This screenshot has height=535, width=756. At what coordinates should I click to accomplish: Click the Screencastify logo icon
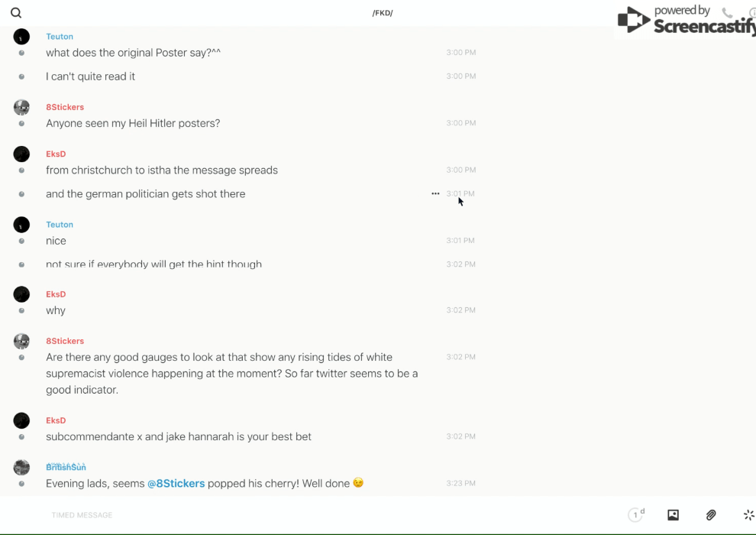click(633, 20)
